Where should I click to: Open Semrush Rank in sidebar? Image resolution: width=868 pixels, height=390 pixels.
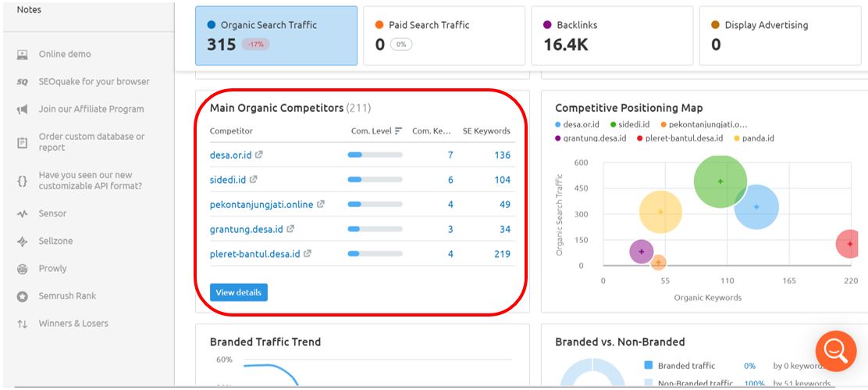[68, 296]
